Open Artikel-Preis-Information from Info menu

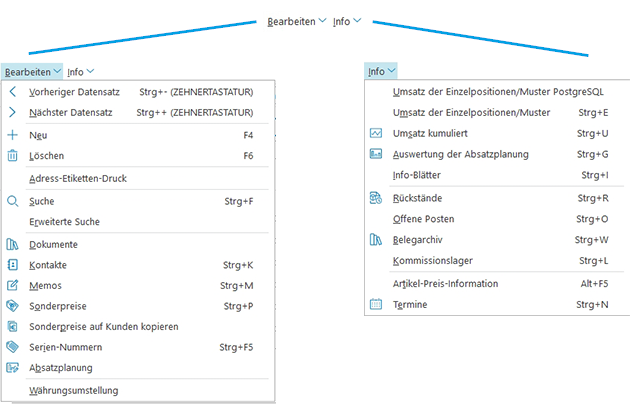click(445, 283)
